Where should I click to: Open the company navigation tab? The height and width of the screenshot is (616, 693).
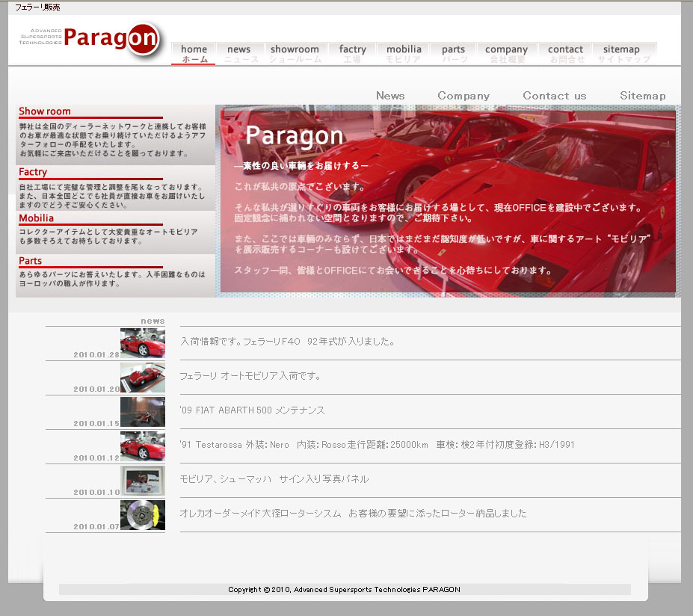pos(506,53)
